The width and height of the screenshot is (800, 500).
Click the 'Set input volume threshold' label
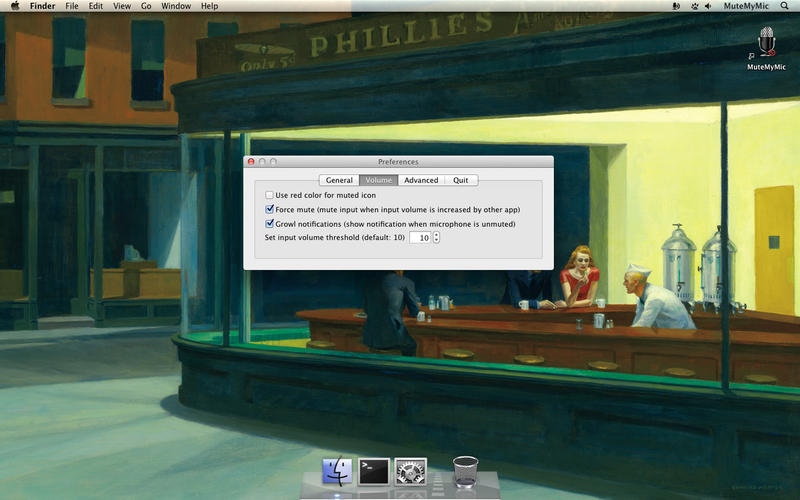(x=335, y=238)
